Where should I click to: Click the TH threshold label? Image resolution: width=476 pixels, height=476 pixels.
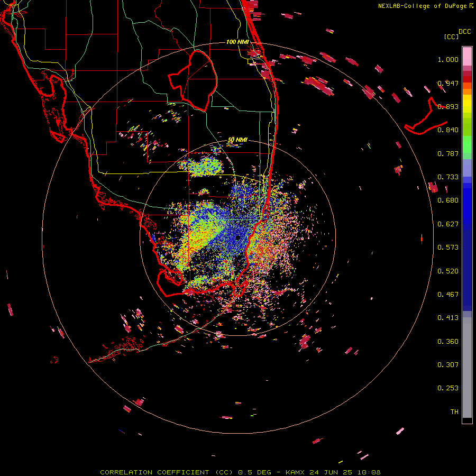454,412
